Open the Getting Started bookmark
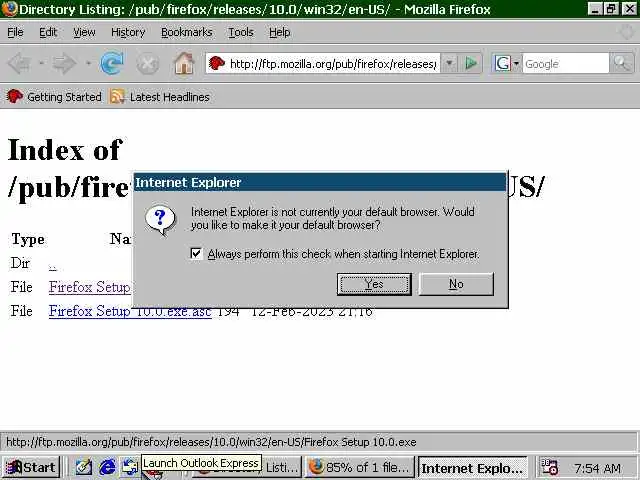Viewport: 640px width, 480px height. tap(54, 97)
